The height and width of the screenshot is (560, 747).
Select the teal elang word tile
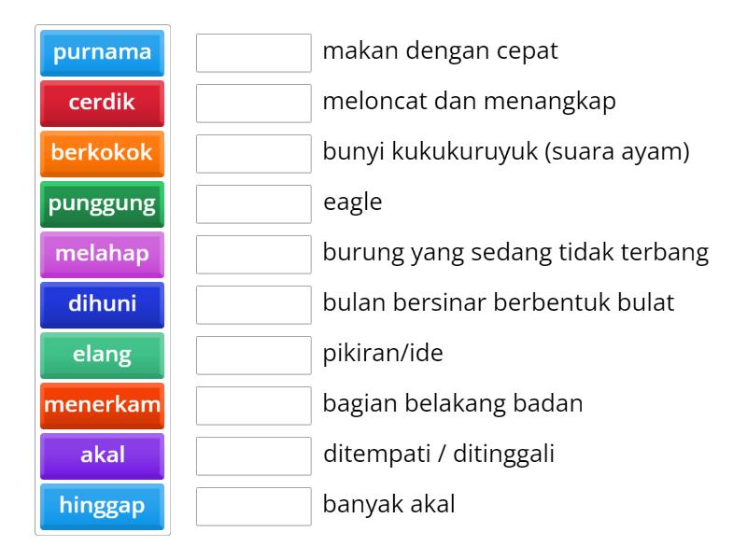click(102, 356)
